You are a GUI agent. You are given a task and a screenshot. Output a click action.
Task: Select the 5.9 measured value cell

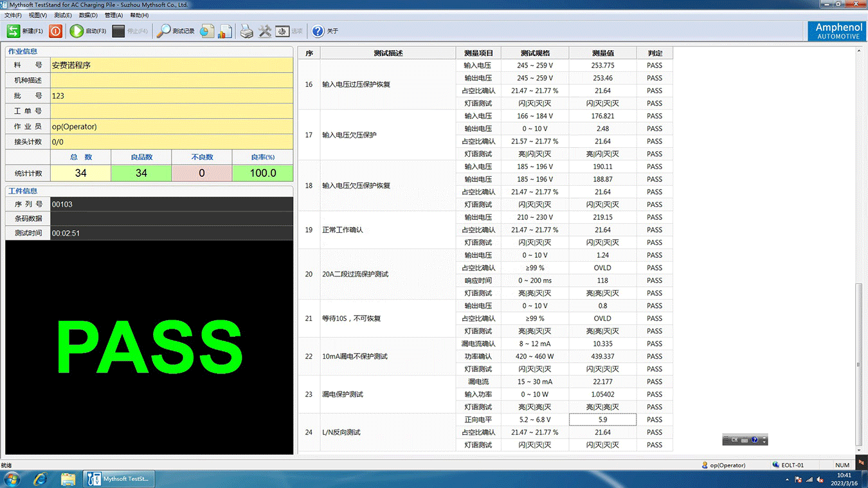pyautogui.click(x=602, y=420)
